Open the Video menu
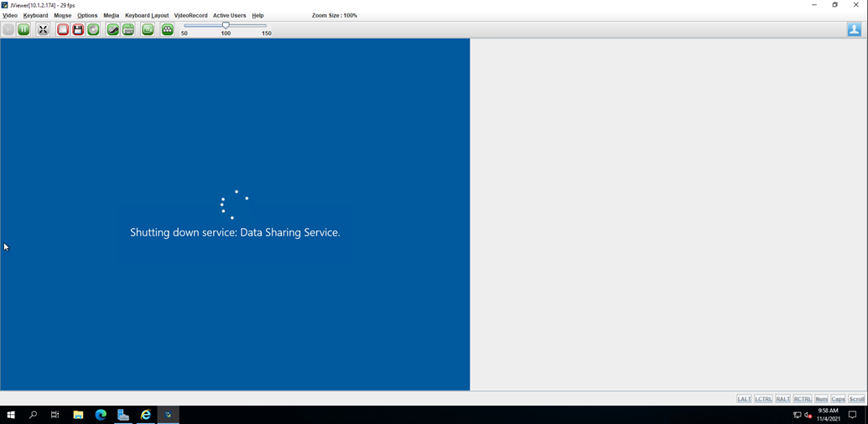Viewport: 868px width, 424px height. (x=10, y=15)
